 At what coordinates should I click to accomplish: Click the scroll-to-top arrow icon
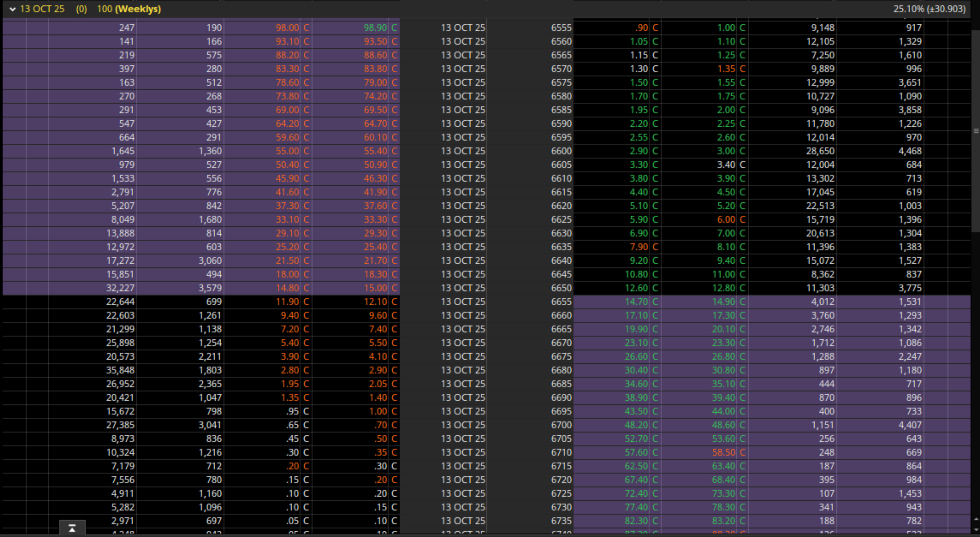tap(72, 528)
